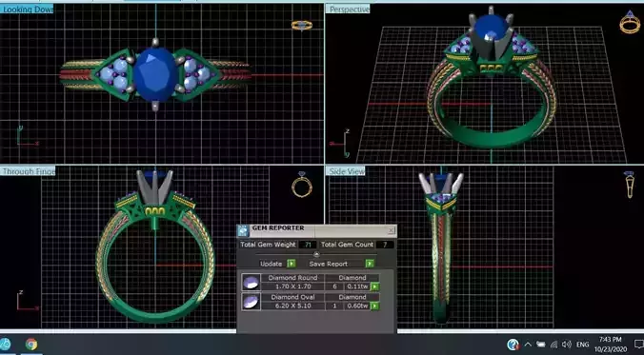Click the blue app icon at the taskbar's left edge
Screen dimensions: 644x355
[6, 344]
